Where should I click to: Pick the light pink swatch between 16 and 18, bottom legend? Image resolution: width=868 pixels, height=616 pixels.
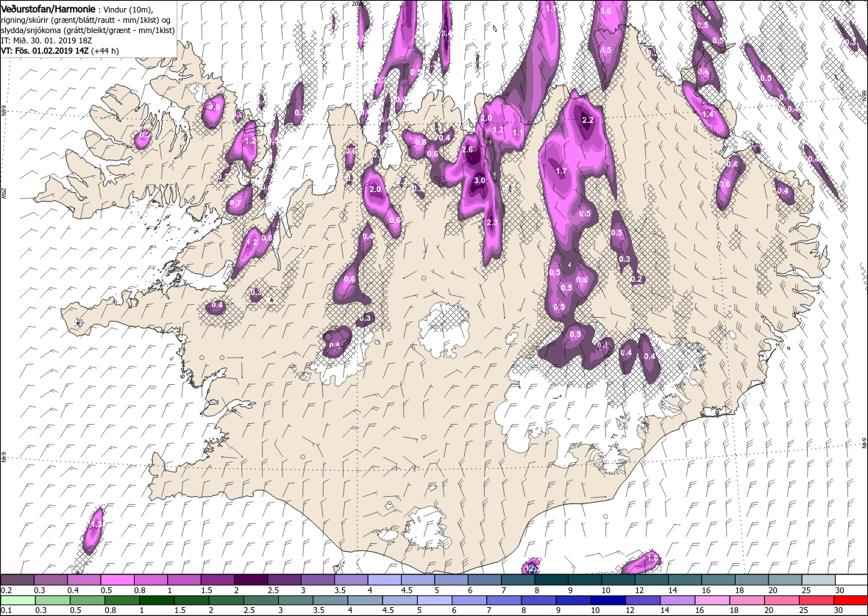[x=712, y=601]
